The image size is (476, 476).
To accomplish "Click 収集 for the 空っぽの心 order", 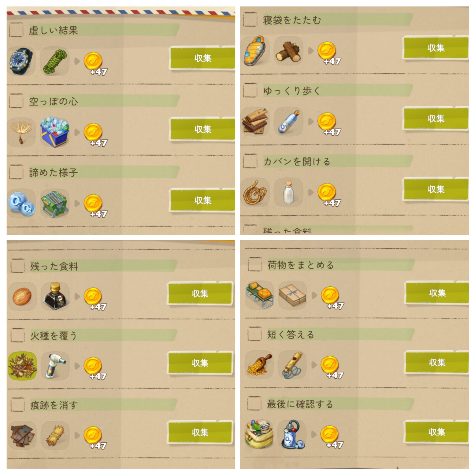I will pos(202,129).
